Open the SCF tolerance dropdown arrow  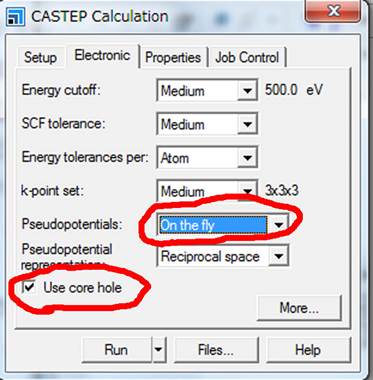pyautogui.click(x=247, y=124)
